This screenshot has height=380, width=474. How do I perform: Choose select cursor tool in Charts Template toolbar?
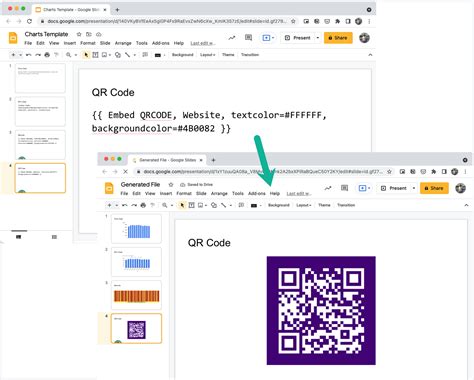[86, 55]
